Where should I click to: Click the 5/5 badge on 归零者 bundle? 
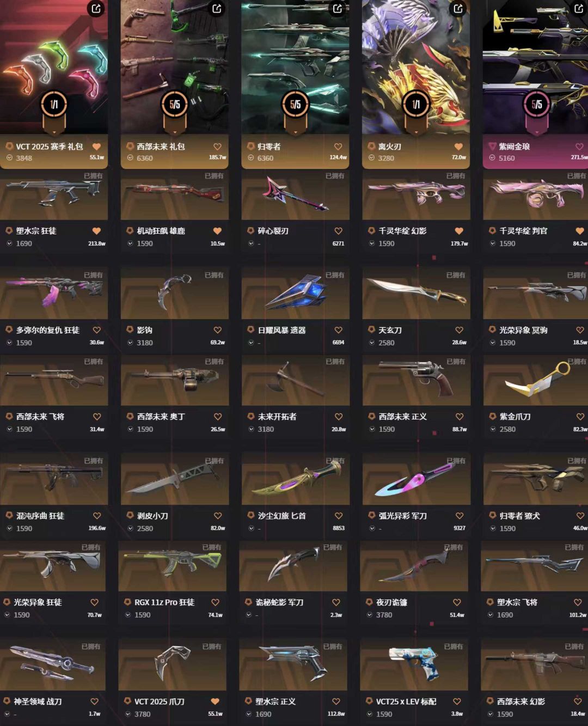point(295,104)
